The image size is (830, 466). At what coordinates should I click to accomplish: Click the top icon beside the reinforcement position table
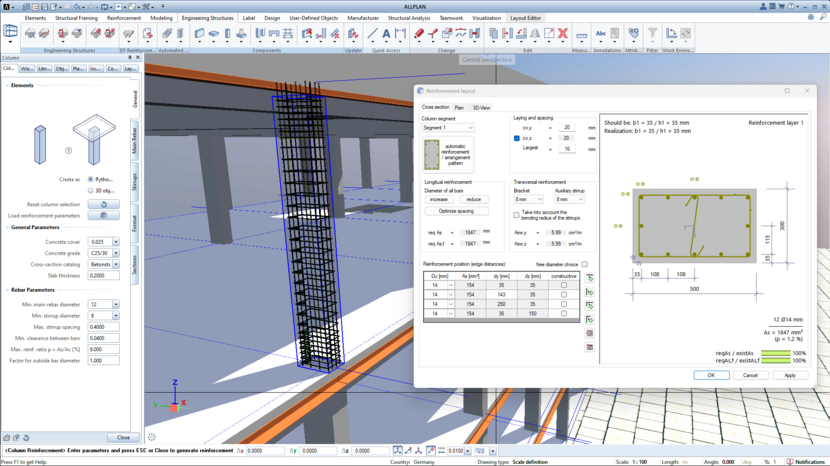[590, 278]
